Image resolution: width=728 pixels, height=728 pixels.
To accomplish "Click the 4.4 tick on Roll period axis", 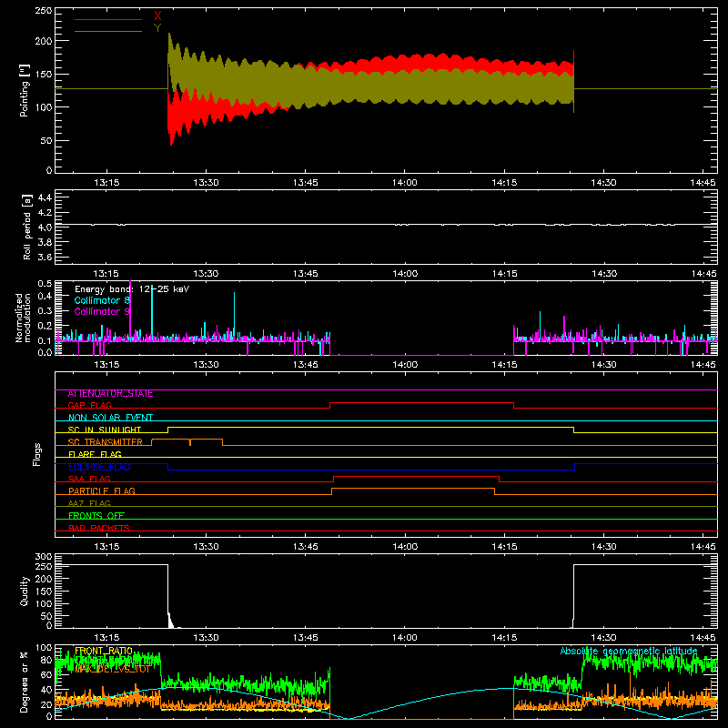I will click(x=45, y=197).
